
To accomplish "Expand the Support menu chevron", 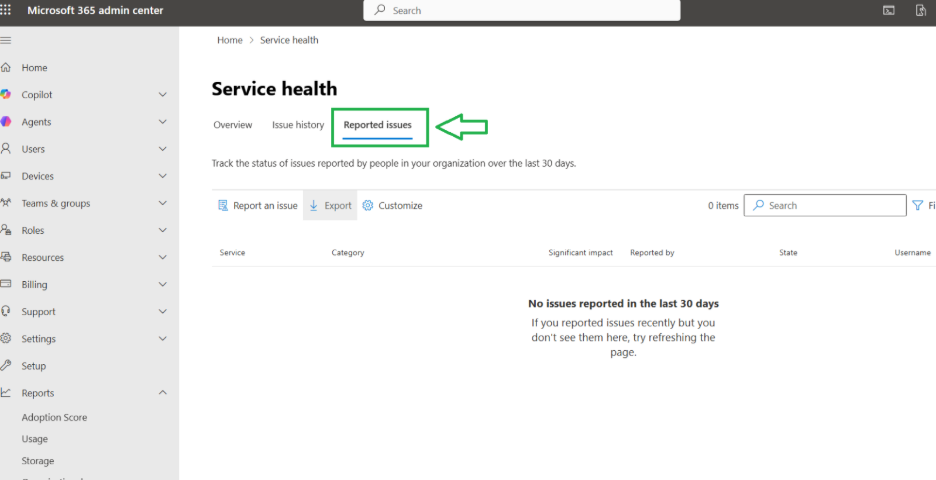I will tap(162, 311).
